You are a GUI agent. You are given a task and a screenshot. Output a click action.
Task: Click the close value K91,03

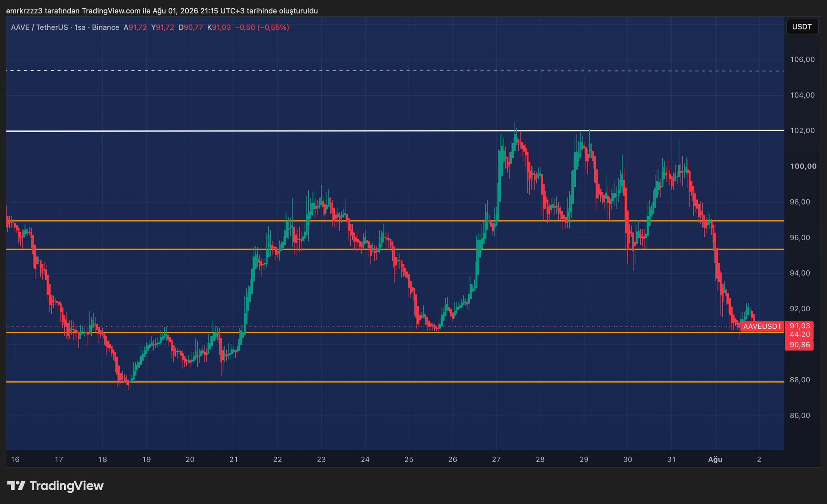[x=219, y=27]
